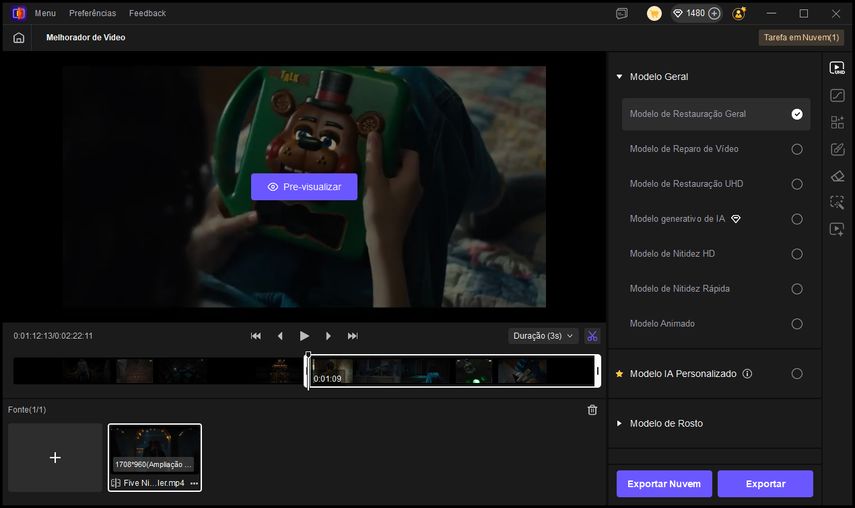Select Modelo de Reparo de Vídeo radio
Screen dimensions: 855x508
pyautogui.click(x=797, y=149)
